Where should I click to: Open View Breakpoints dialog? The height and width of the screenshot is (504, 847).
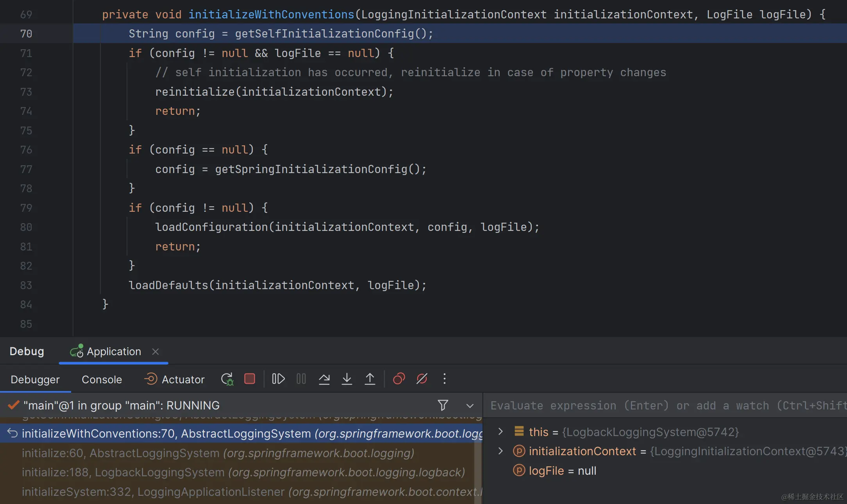(399, 379)
